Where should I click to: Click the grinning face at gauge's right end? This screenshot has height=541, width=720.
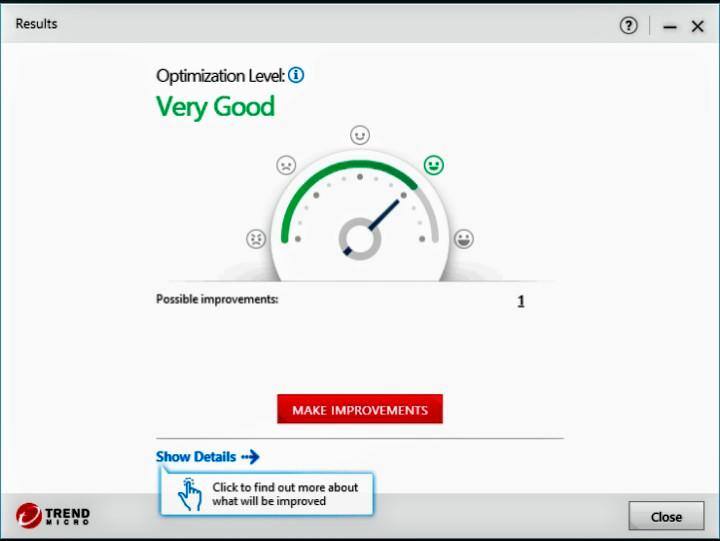[464, 239]
